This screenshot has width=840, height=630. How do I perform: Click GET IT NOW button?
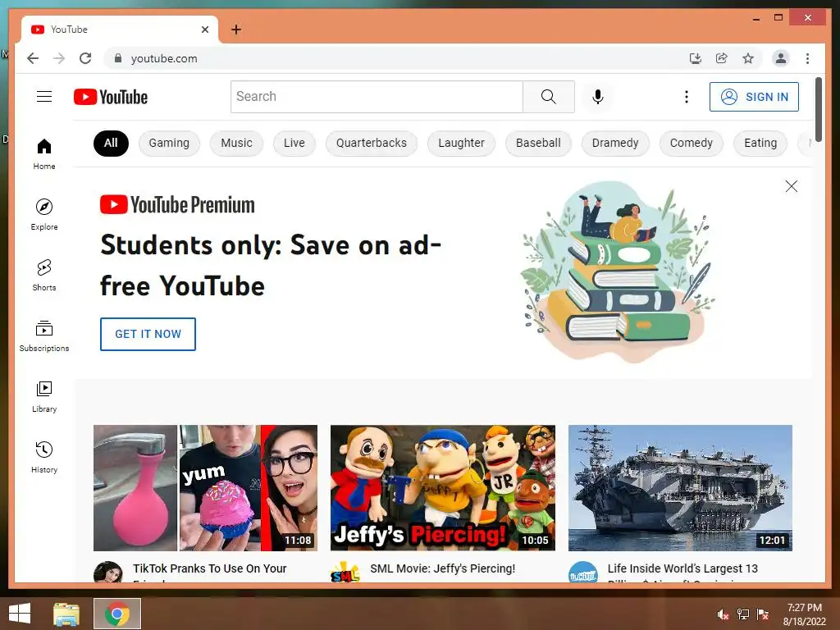pyautogui.click(x=148, y=334)
